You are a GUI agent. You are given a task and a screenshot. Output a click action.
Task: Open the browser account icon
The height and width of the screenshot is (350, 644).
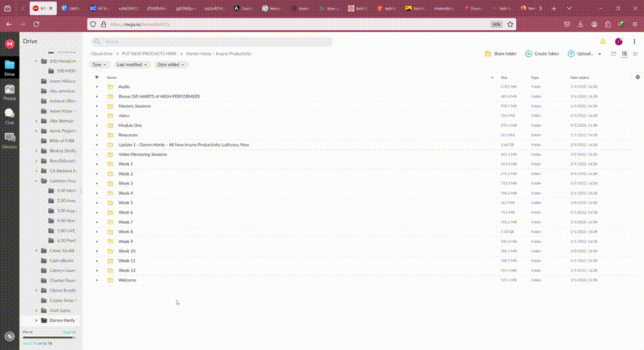(x=594, y=24)
